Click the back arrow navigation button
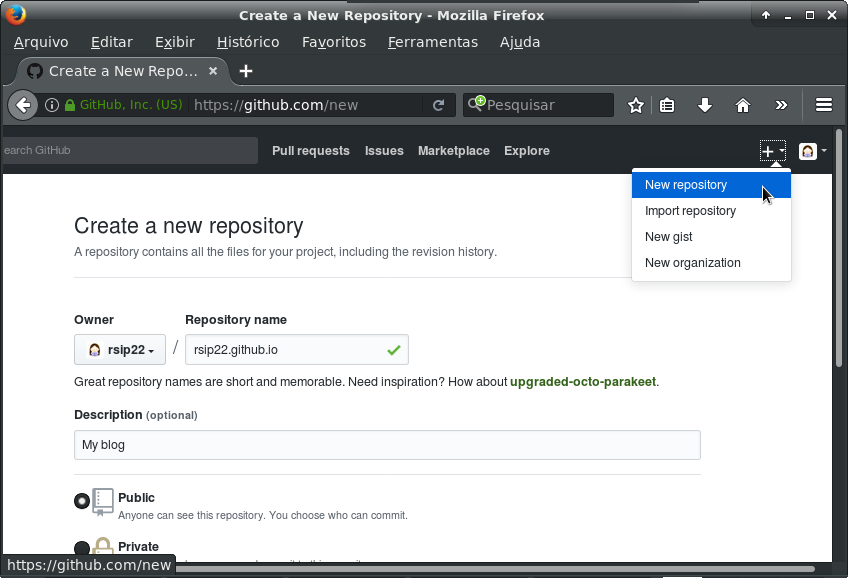Screen dimensions: 848x578 (23, 105)
